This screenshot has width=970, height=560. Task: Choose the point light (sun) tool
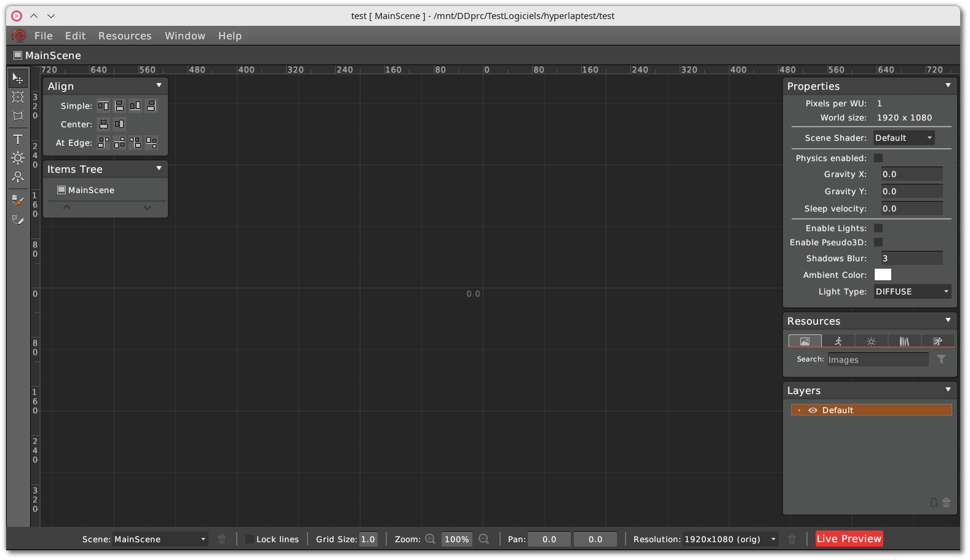pos(18,158)
